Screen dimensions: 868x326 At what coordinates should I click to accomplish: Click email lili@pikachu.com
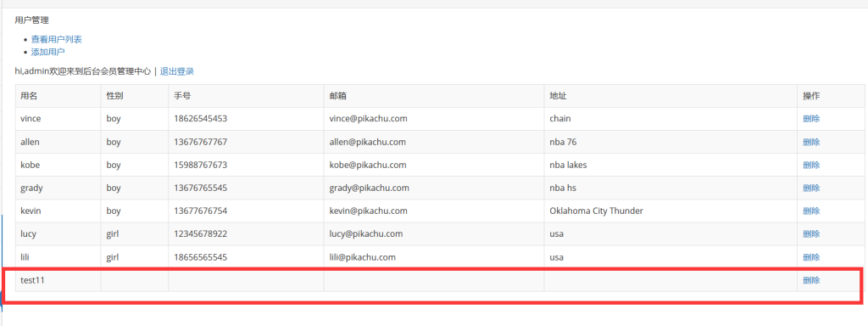pyautogui.click(x=362, y=257)
